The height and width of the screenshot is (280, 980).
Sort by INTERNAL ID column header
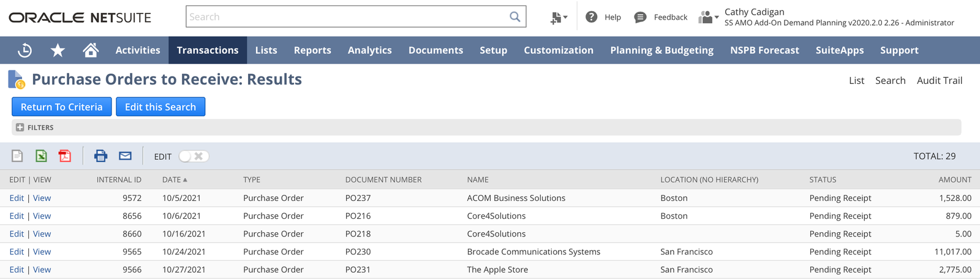point(119,180)
